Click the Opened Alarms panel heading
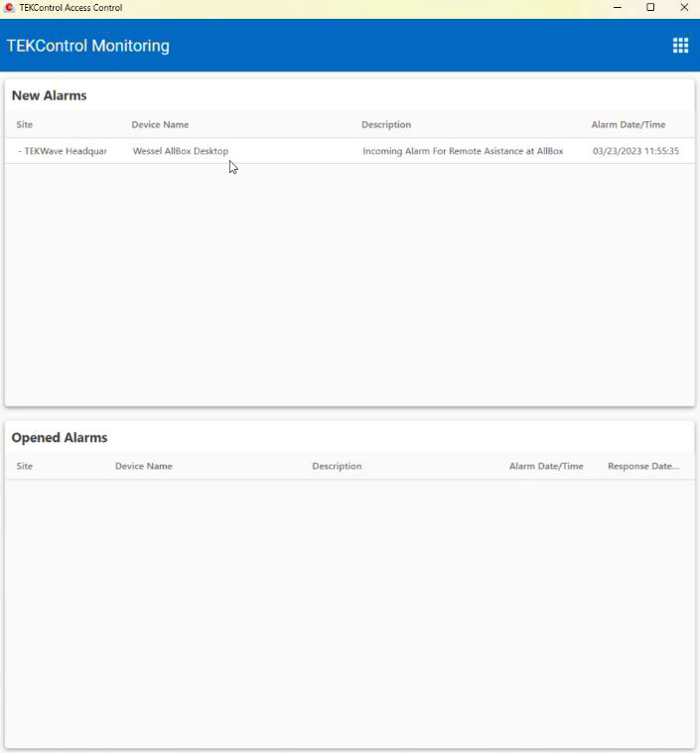700x753 pixels. [60, 437]
